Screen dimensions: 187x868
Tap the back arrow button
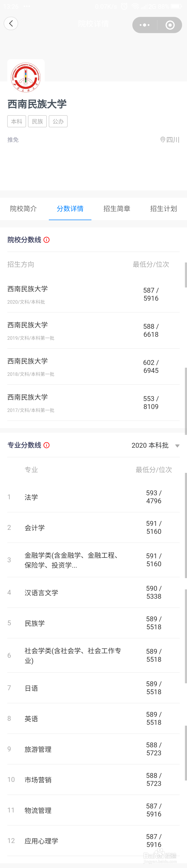[x=11, y=24]
